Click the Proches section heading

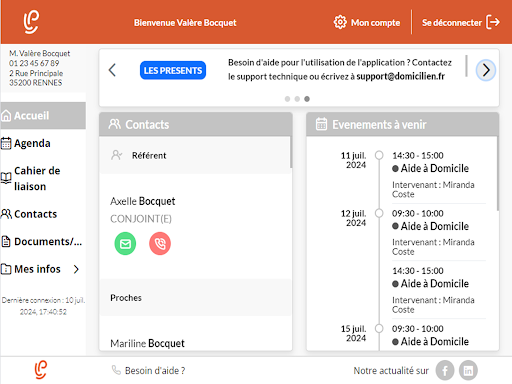[x=126, y=298]
